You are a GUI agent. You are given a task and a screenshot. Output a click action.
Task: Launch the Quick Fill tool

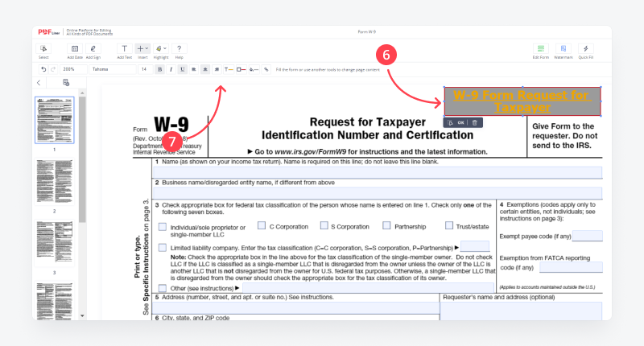click(x=586, y=49)
